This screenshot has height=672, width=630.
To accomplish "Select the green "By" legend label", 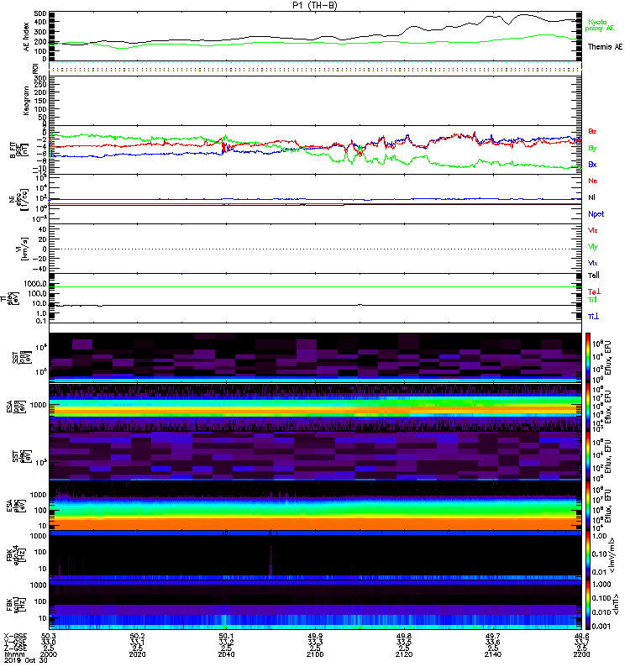I will (592, 148).
